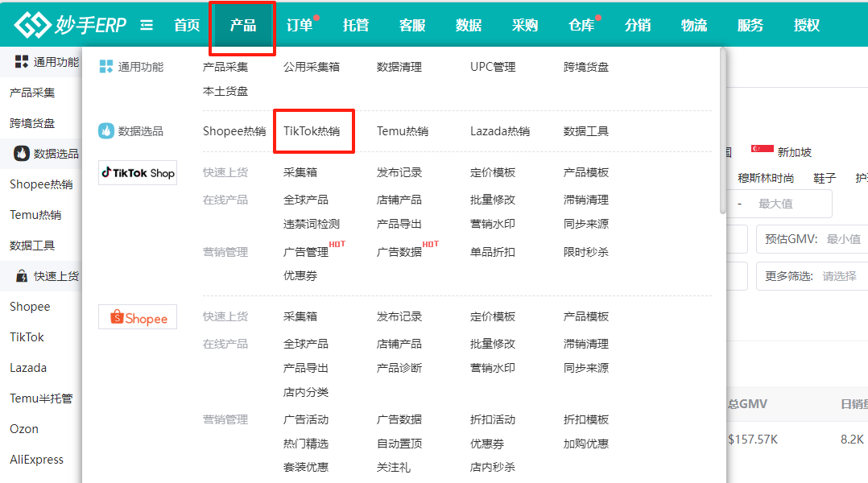Open 自动置顶 in the Shopee section
Screen dimensions: 868x483
tap(399, 444)
